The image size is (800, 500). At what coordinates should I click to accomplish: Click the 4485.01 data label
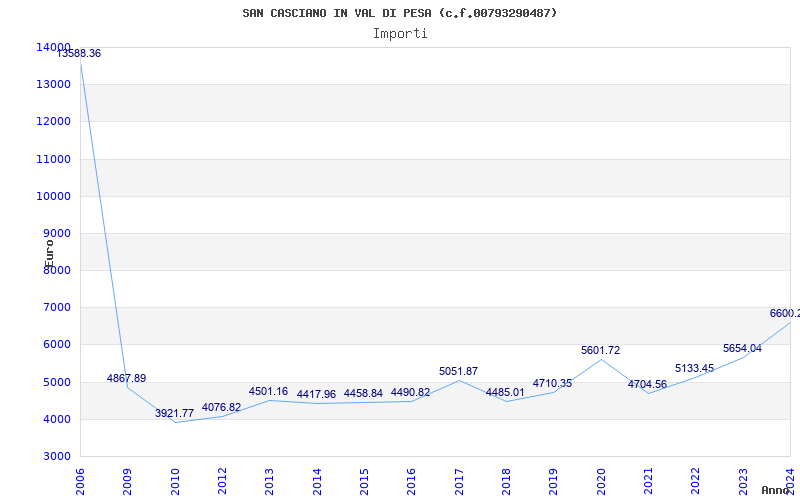505,392
